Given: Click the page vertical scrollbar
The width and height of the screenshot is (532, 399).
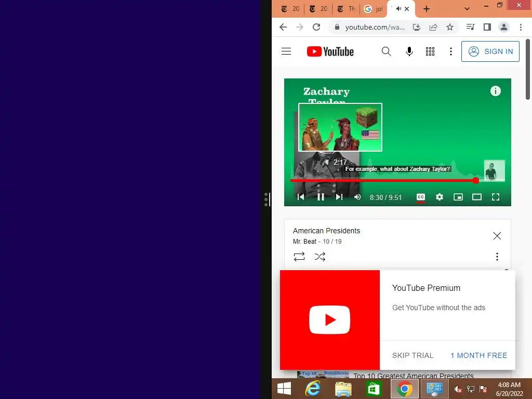Looking at the screenshot, I should point(528,70).
